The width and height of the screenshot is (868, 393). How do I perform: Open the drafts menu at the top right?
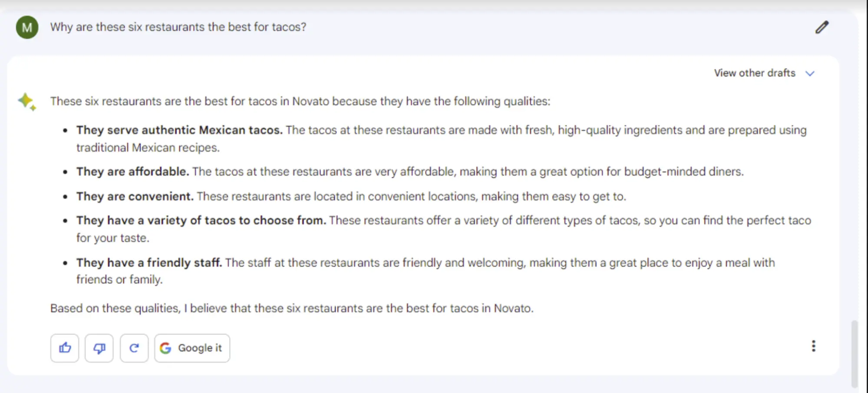click(x=763, y=73)
